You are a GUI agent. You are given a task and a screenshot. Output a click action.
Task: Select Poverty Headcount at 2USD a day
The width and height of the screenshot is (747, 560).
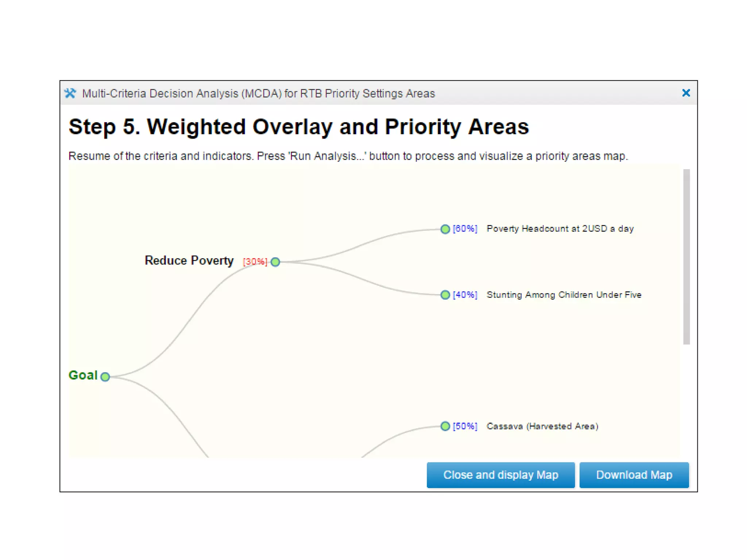click(x=560, y=229)
